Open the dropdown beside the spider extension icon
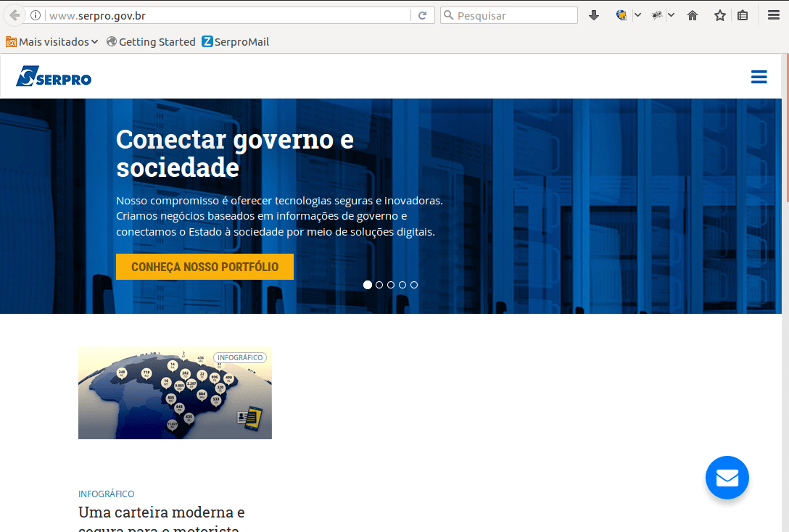The image size is (789, 532). click(x=671, y=14)
